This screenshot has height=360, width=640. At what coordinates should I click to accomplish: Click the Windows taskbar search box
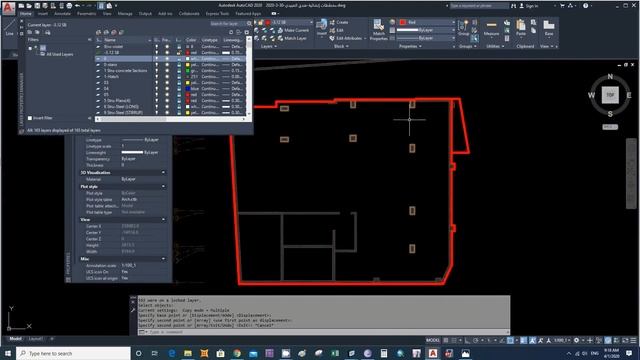click(73, 353)
